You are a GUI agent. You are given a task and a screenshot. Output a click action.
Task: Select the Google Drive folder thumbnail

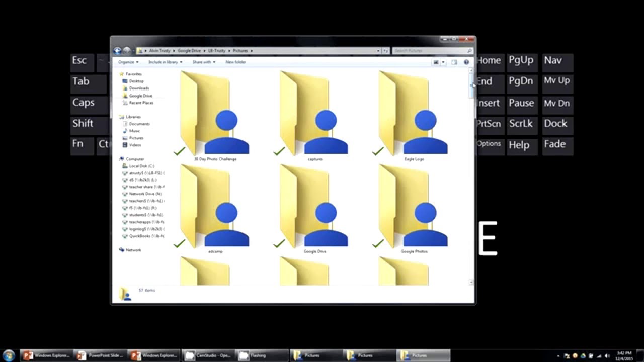[314, 209]
